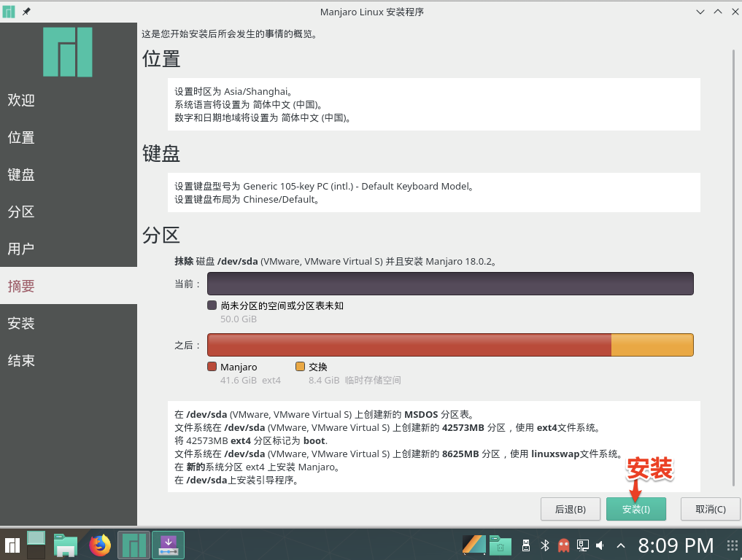Screen dimensions: 742x560
Task: Open the trash folder tray icon
Action: point(501,545)
